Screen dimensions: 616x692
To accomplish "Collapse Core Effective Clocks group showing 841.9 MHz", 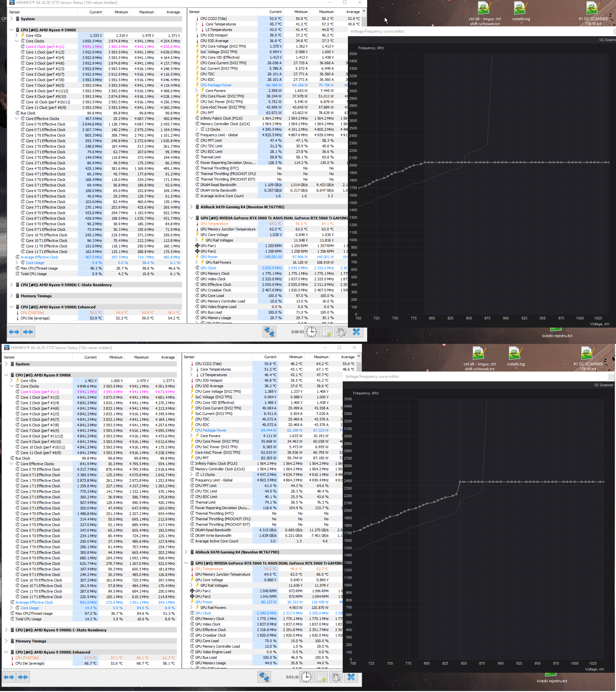I will pyautogui.click(x=11, y=464).
